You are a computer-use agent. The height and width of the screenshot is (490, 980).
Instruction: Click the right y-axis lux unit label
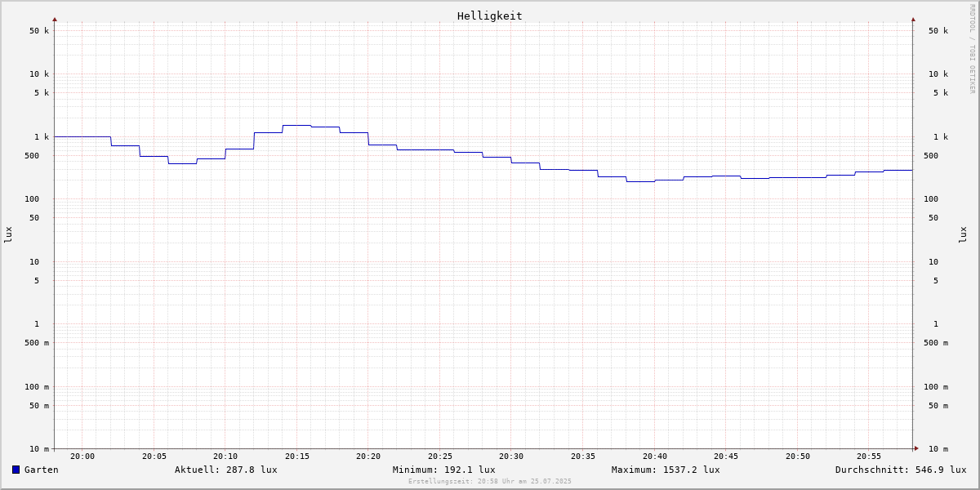(x=963, y=234)
